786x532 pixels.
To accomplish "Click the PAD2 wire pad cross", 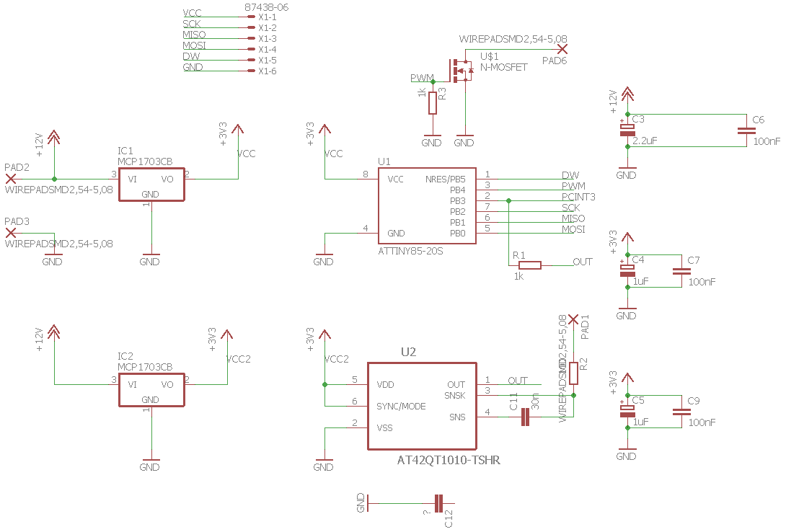I will click(11, 179).
